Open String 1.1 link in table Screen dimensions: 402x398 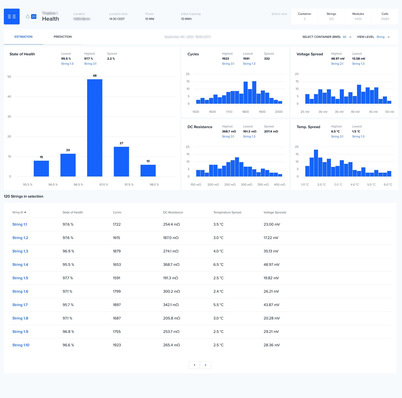click(20, 225)
